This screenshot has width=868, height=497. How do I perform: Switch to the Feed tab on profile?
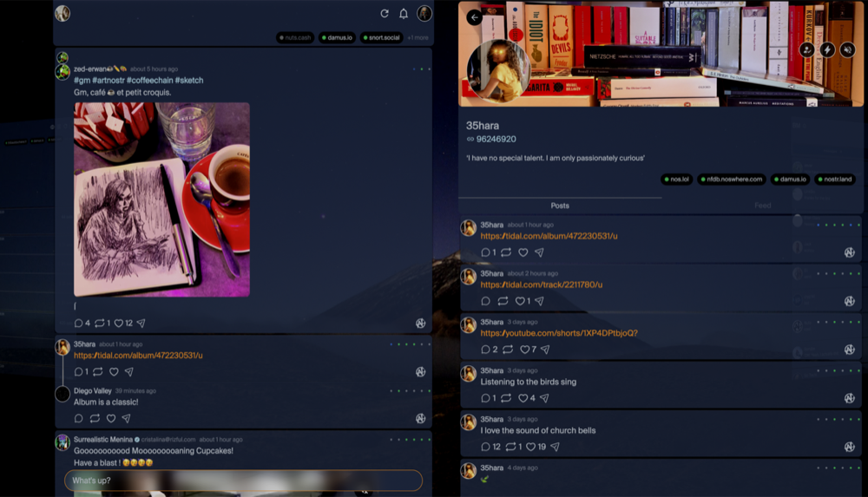tap(762, 206)
